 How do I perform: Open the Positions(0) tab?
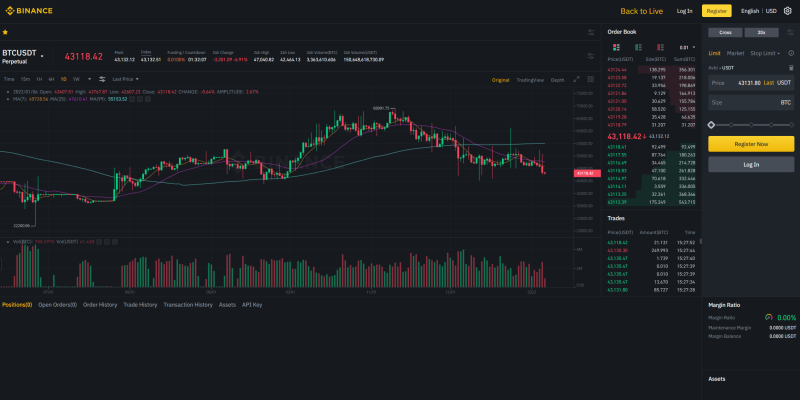[17, 305]
